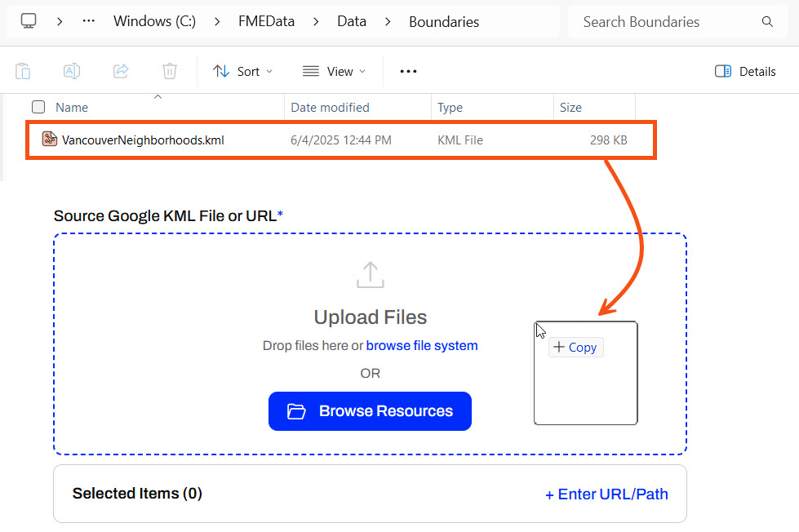This screenshot has width=799, height=532.
Task: Click the KML file icon
Action: [50, 140]
